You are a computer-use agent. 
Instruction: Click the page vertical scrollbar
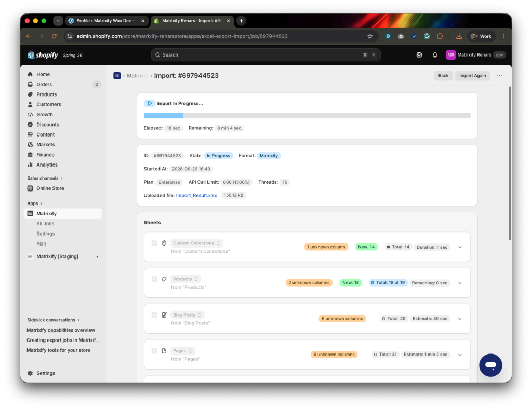coord(510,163)
